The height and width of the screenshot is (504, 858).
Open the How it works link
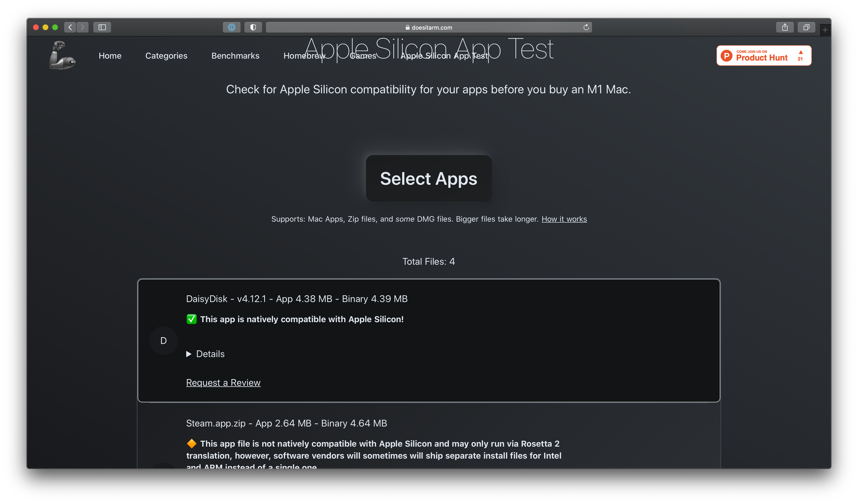click(564, 219)
